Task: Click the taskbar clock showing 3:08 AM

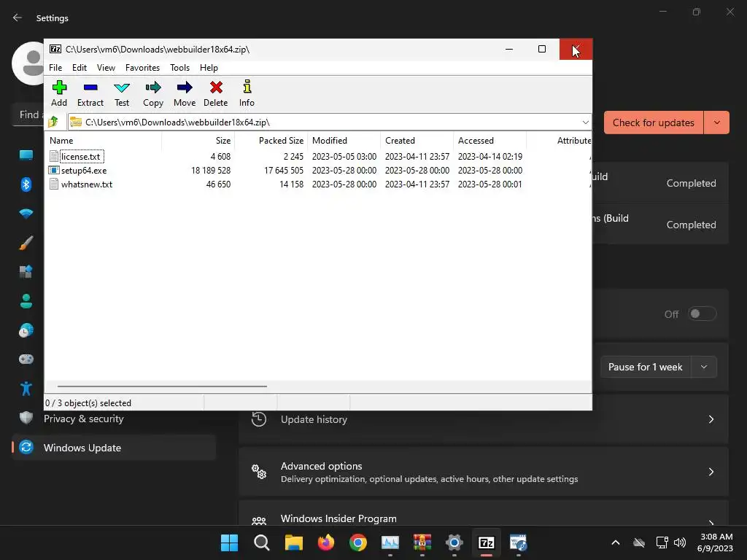Action: (x=715, y=542)
